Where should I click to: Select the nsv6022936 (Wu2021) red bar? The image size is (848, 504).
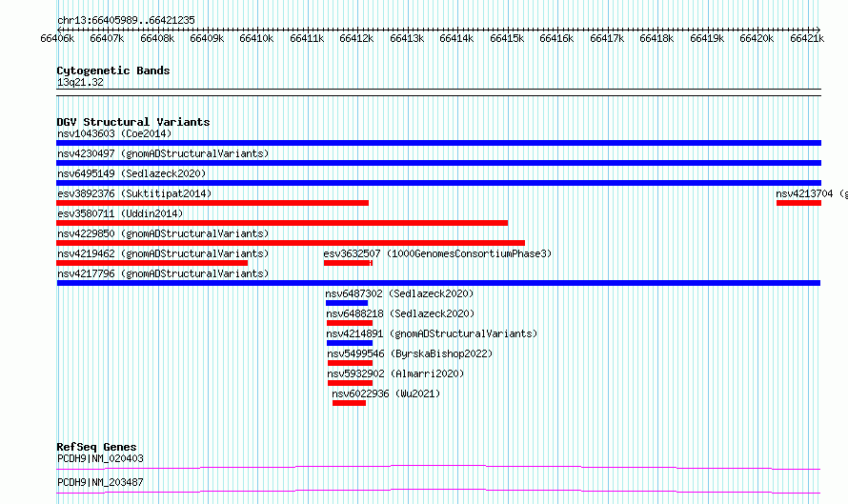[x=350, y=403]
